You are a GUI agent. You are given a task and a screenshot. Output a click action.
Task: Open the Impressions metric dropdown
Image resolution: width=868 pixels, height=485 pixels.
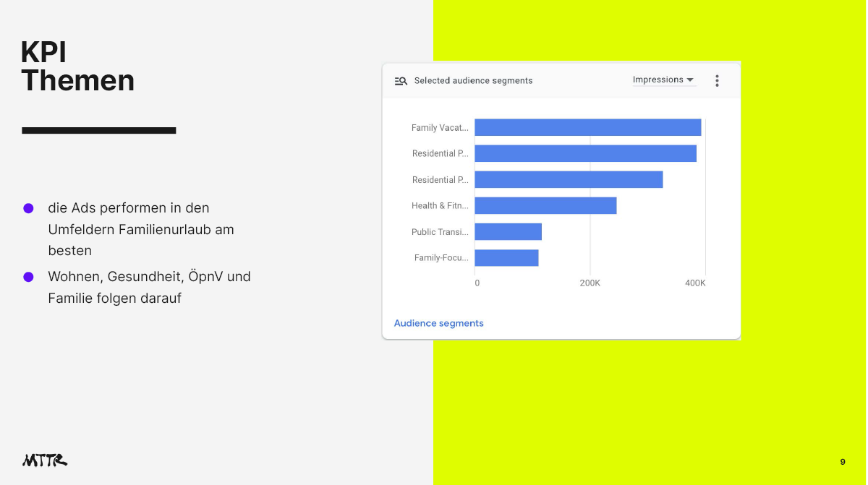click(x=663, y=80)
